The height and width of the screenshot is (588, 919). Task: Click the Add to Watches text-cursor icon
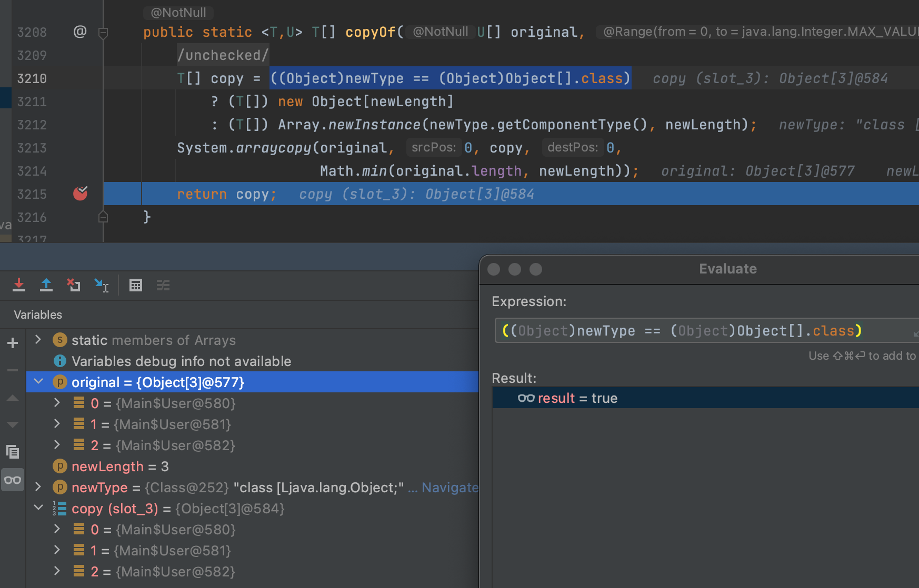coord(102,285)
